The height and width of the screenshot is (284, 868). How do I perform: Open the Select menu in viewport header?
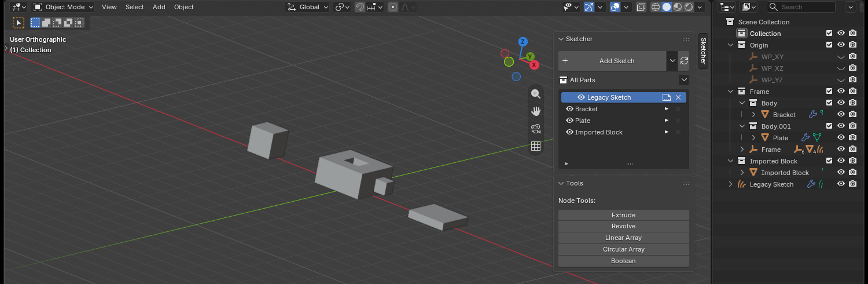[x=135, y=7]
